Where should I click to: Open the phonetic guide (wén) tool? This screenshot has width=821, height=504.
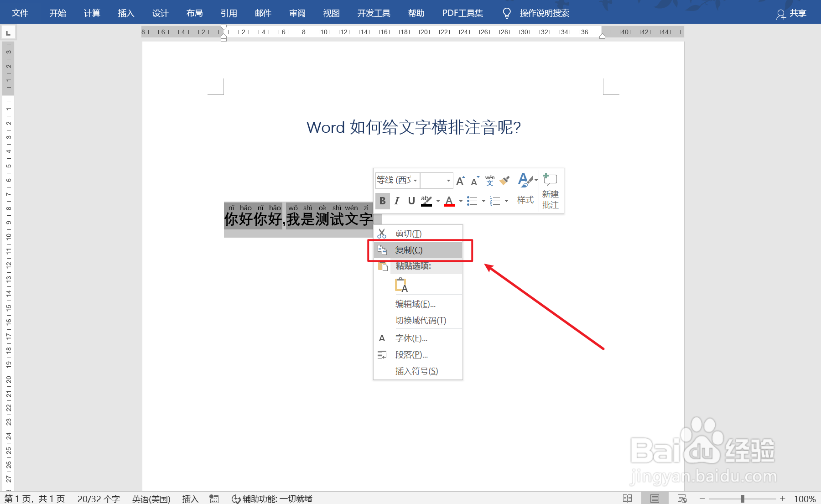tap(490, 181)
